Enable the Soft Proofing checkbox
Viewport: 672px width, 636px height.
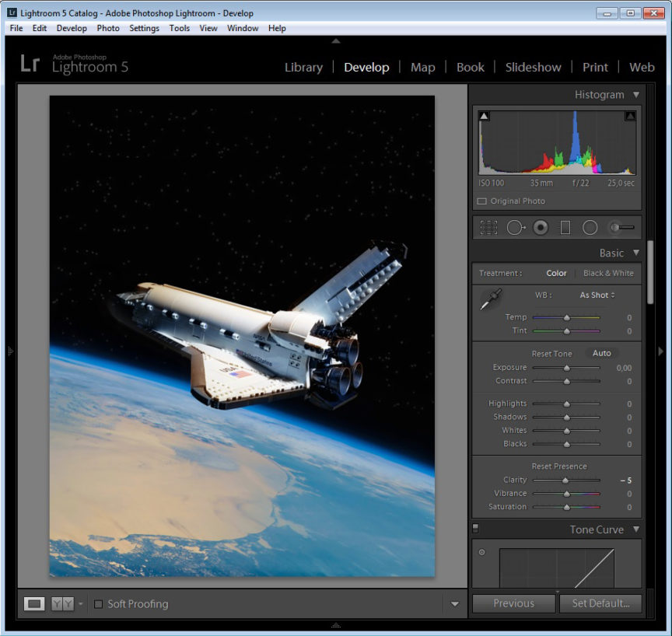coord(99,604)
